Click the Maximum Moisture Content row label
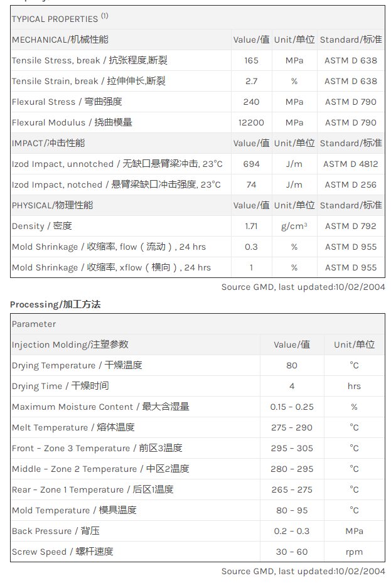This screenshot has height=588, width=391. click(x=100, y=407)
